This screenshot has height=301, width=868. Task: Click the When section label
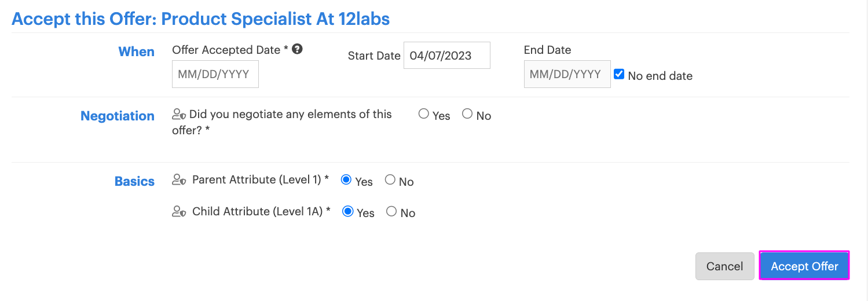[137, 52]
